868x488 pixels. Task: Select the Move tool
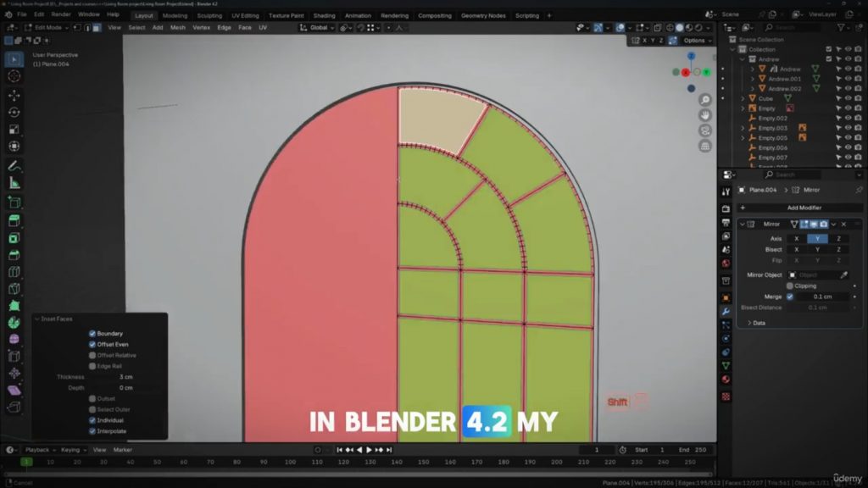(14, 95)
